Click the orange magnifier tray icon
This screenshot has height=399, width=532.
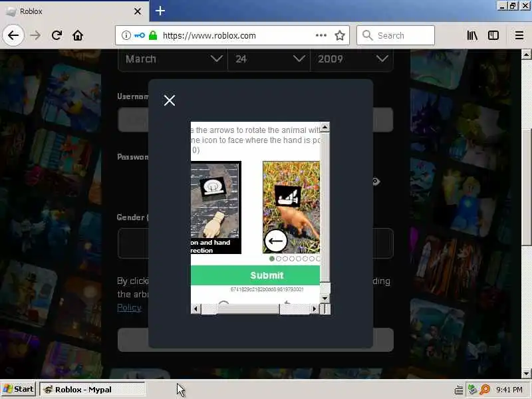point(485,389)
